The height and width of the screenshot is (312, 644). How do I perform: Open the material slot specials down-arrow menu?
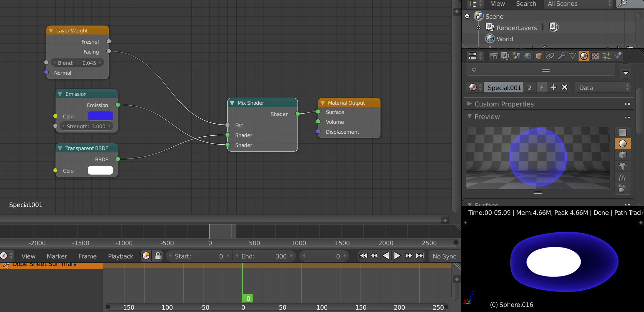point(626,73)
